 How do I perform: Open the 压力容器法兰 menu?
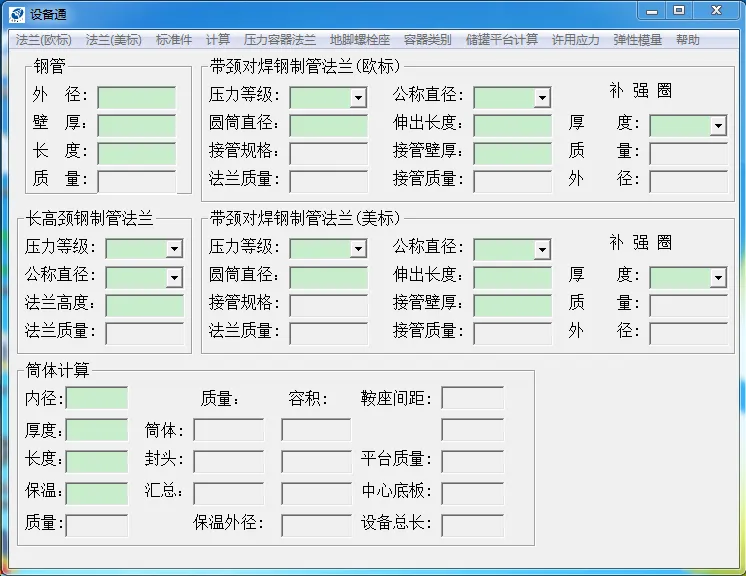coord(279,40)
